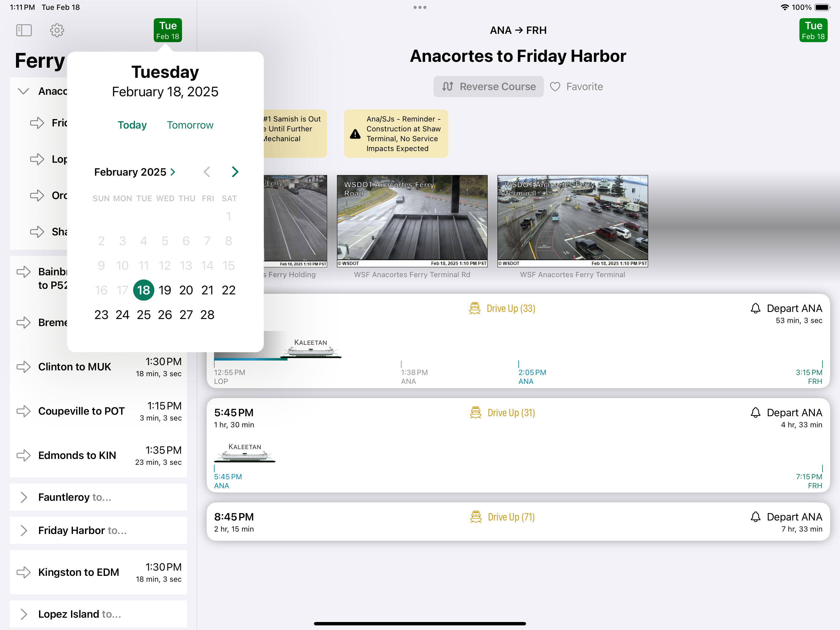
Task: Tap the Drive Up (33) car icon
Action: pos(475,308)
